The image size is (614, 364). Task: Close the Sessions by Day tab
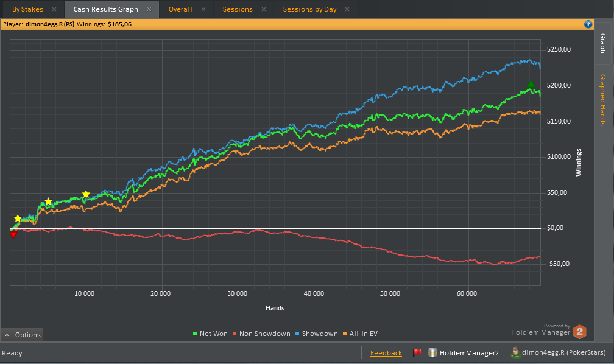347,9
